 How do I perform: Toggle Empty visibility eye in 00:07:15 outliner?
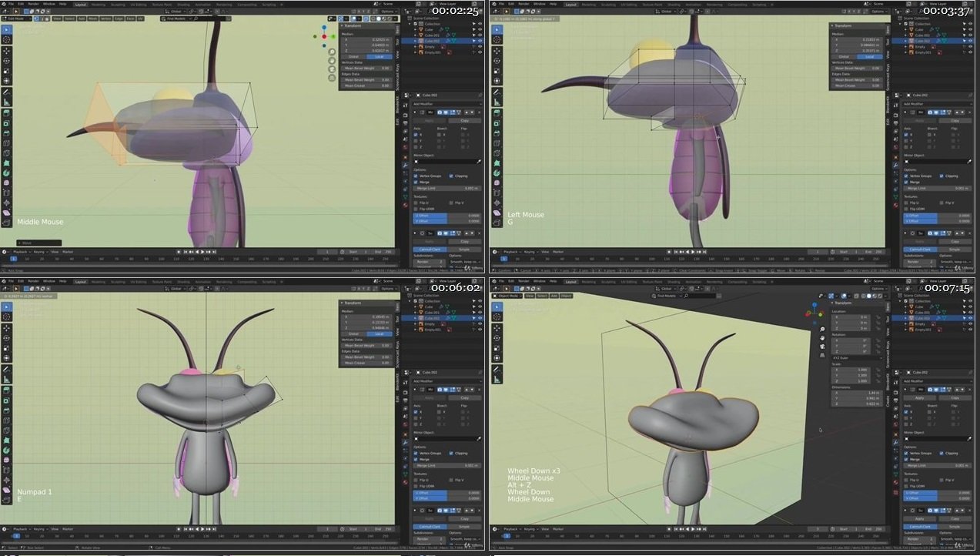click(x=971, y=324)
